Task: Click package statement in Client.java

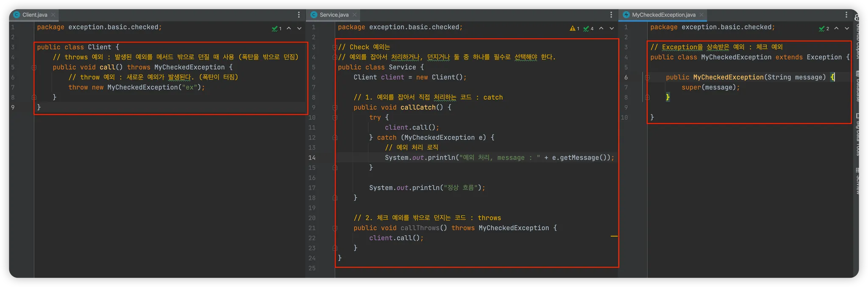Action: coord(100,27)
